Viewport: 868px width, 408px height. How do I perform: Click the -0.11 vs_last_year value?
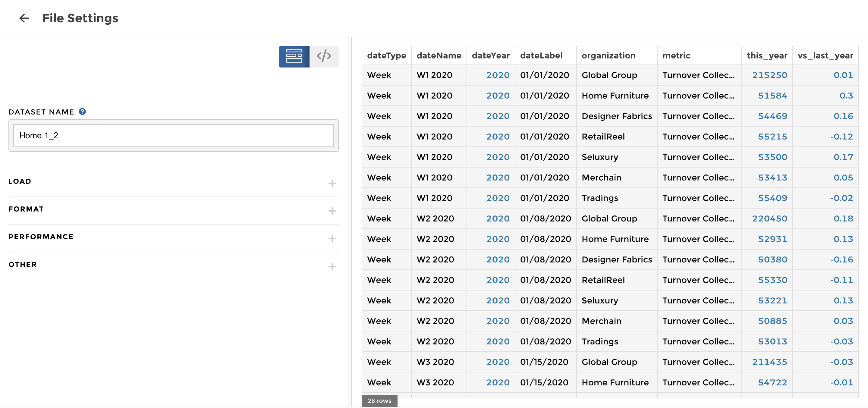(x=841, y=280)
